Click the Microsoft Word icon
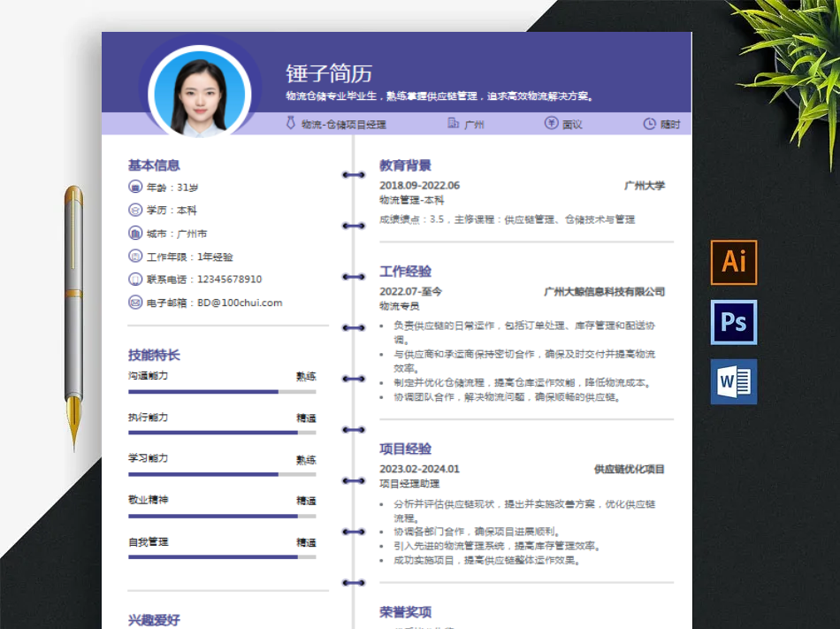The height and width of the screenshot is (629, 840). coord(733,381)
